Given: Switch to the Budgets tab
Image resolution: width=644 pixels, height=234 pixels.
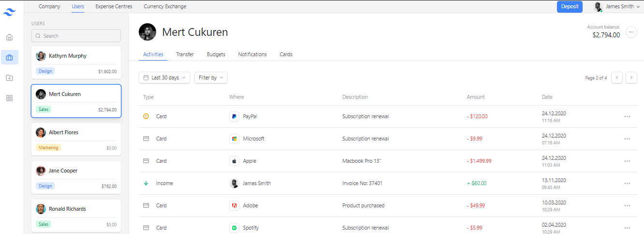Looking at the screenshot, I should tap(216, 54).
